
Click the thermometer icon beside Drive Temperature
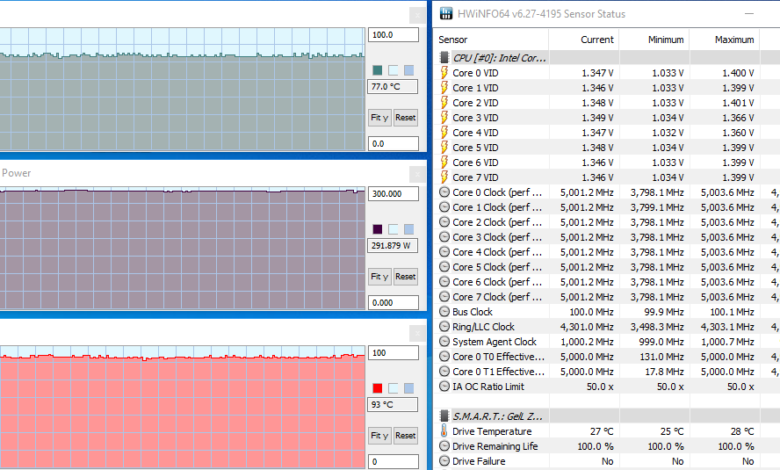pos(444,431)
